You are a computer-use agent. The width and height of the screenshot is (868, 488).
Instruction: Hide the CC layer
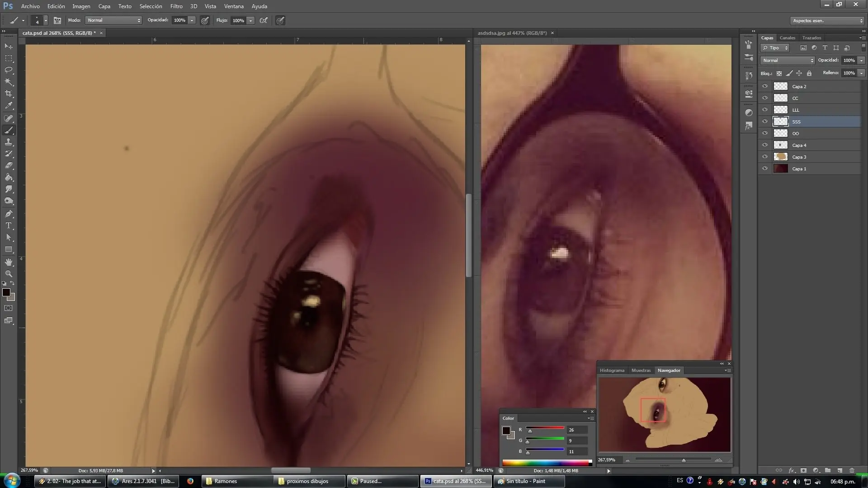765,98
